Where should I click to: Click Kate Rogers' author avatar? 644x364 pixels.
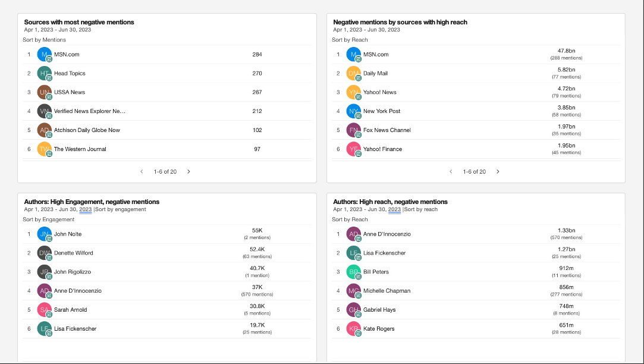pyautogui.click(x=354, y=329)
